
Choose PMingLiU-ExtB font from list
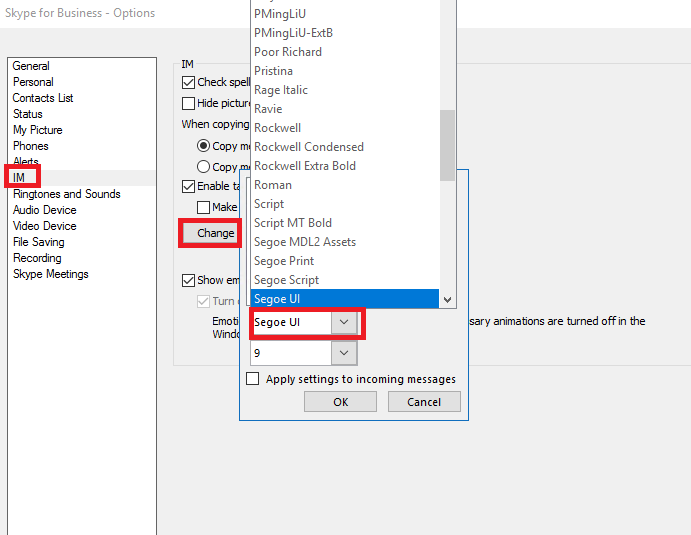click(345, 33)
